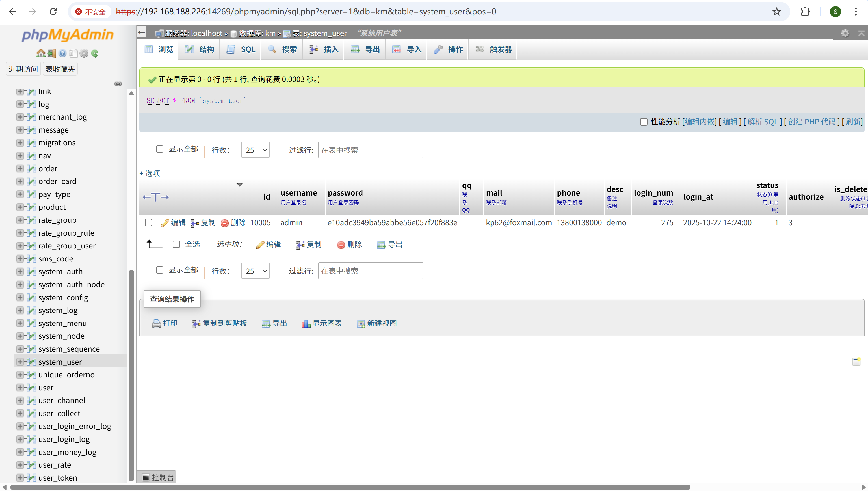Expand the + 选项 options section
The height and width of the screenshot is (491, 868).
tap(150, 173)
